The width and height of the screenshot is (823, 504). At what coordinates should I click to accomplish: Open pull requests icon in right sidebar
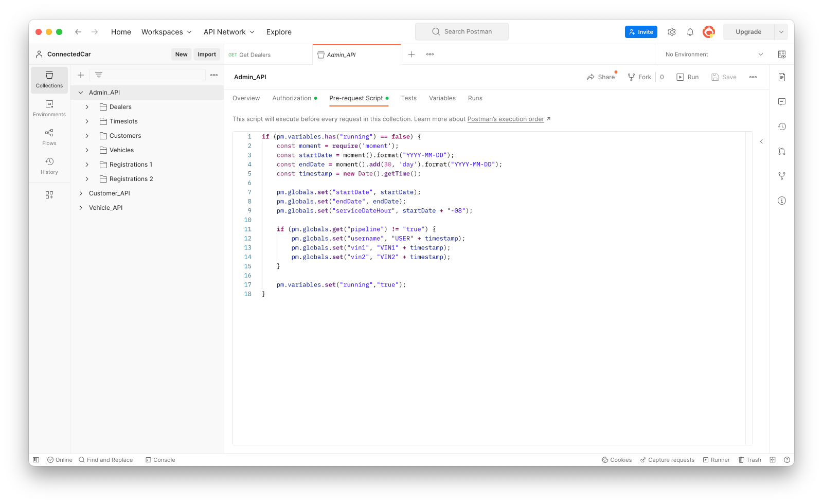[x=782, y=151]
